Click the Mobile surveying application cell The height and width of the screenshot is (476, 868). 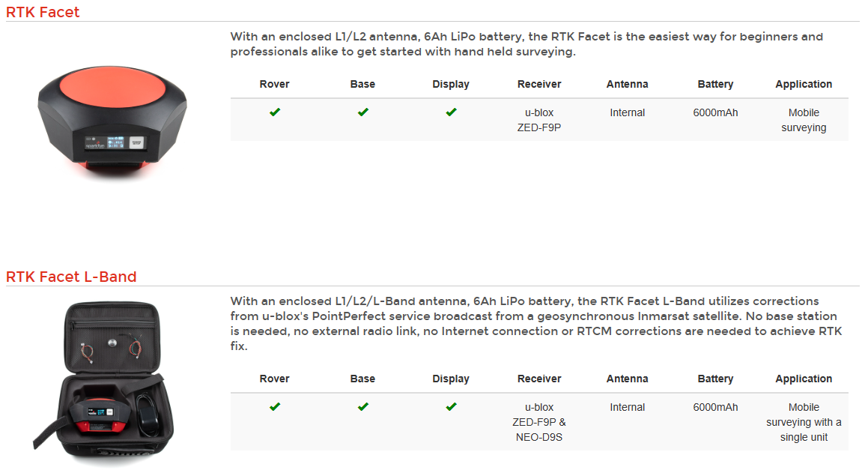point(804,120)
